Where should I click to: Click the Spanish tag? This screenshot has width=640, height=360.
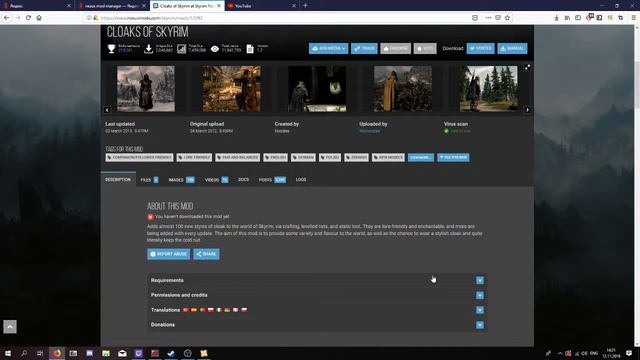click(x=356, y=158)
